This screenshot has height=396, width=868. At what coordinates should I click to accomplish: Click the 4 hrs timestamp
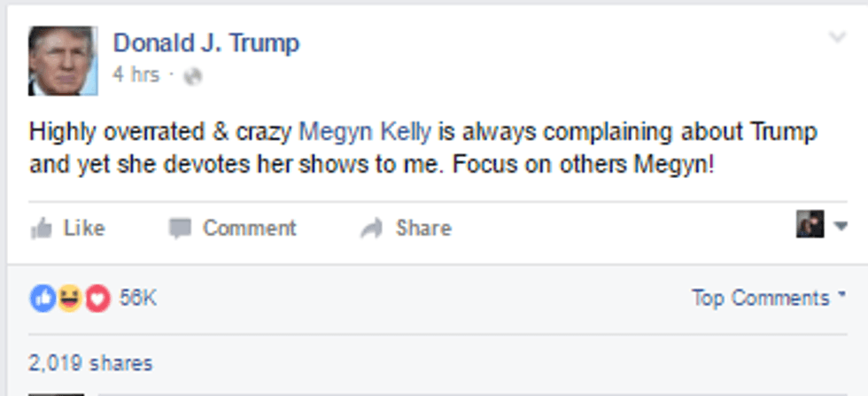136,75
